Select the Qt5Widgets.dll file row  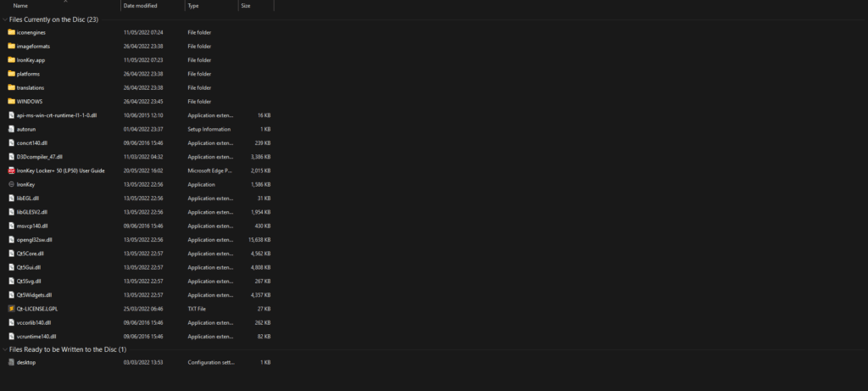pyautogui.click(x=34, y=295)
